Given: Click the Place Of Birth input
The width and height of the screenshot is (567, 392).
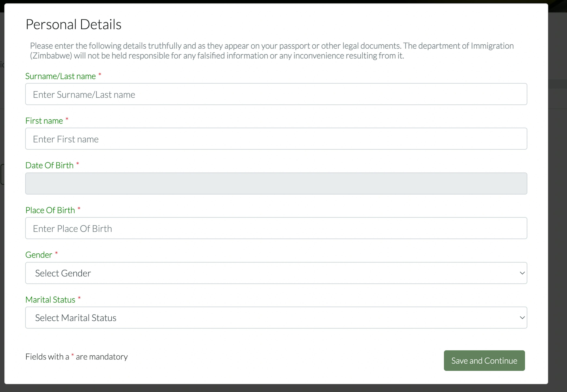Looking at the screenshot, I should 276,228.
